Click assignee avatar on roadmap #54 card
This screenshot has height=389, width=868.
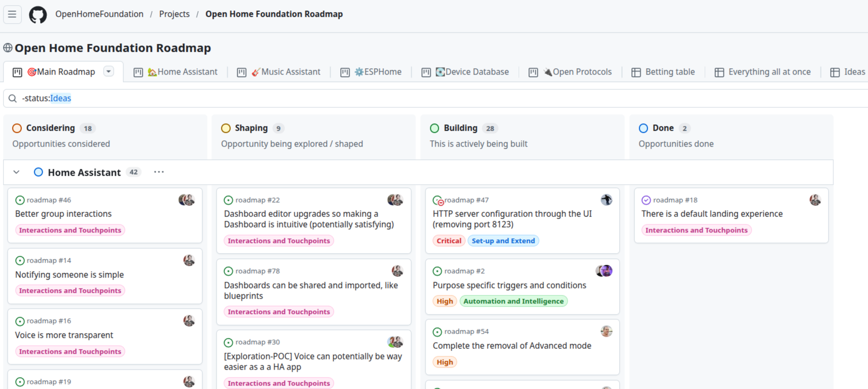pyautogui.click(x=606, y=331)
